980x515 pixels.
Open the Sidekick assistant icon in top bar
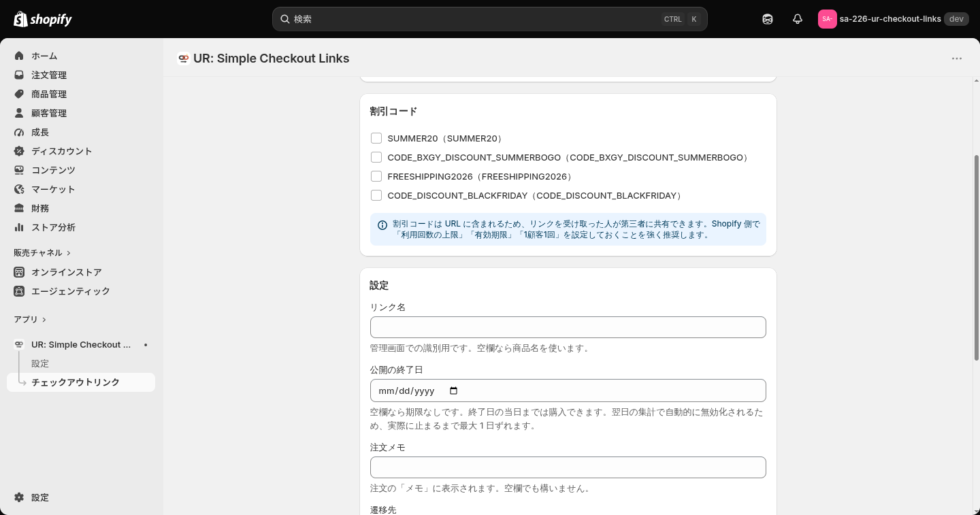point(768,19)
